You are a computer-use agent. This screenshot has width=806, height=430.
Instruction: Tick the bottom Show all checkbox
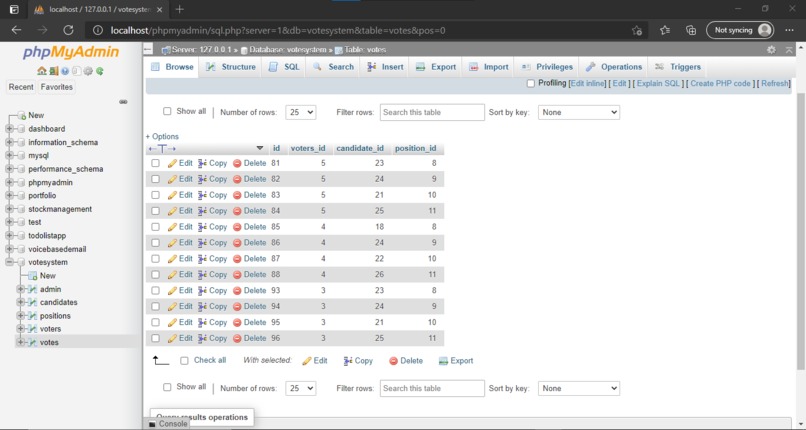pyautogui.click(x=167, y=387)
